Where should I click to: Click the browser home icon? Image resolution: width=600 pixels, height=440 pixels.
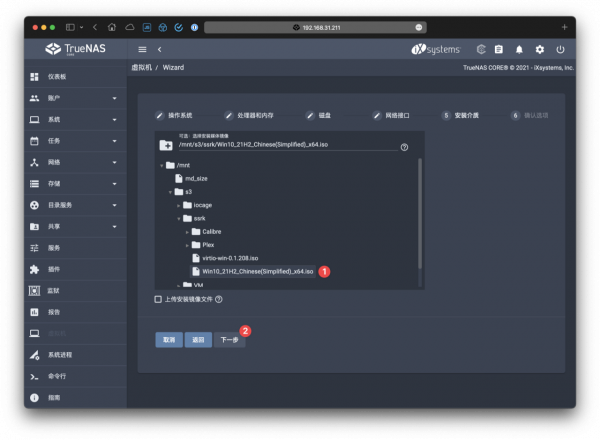[x=112, y=27]
